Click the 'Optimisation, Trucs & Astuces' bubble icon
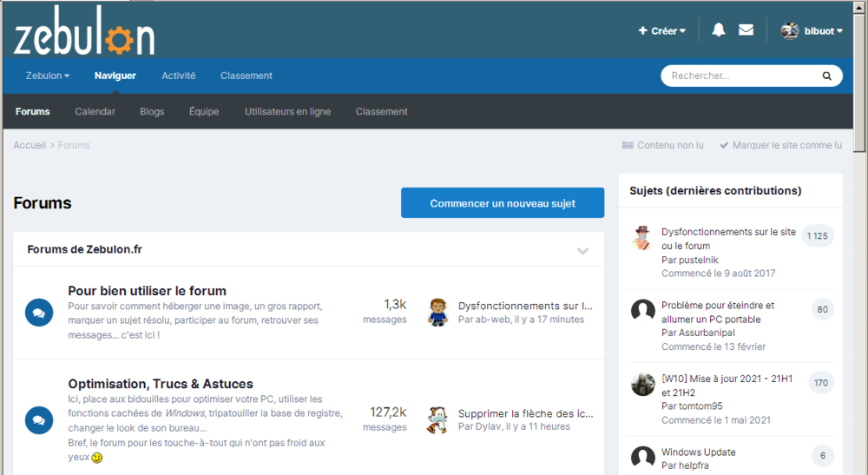Image resolution: width=868 pixels, height=475 pixels. coord(39,420)
